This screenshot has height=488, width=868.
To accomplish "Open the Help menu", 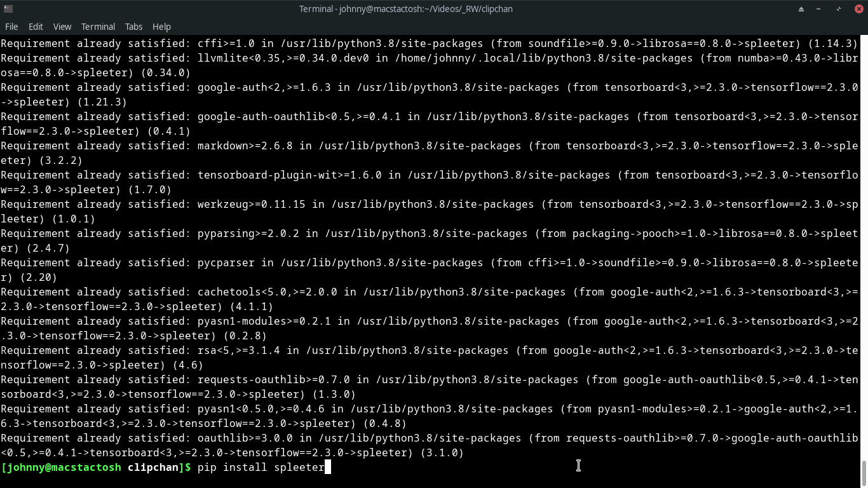I will pos(161,27).
